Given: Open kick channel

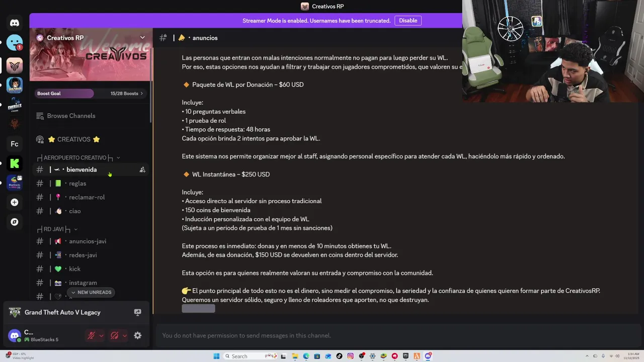Looking at the screenshot, I should (x=91, y=269).
